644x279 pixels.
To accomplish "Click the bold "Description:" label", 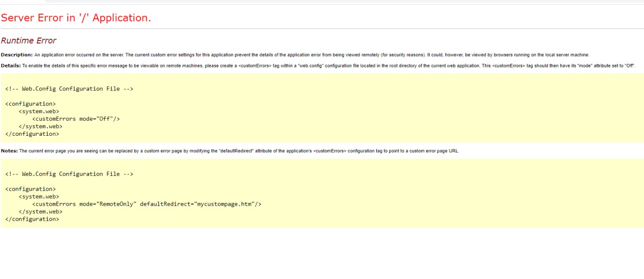I will (x=17, y=55).
